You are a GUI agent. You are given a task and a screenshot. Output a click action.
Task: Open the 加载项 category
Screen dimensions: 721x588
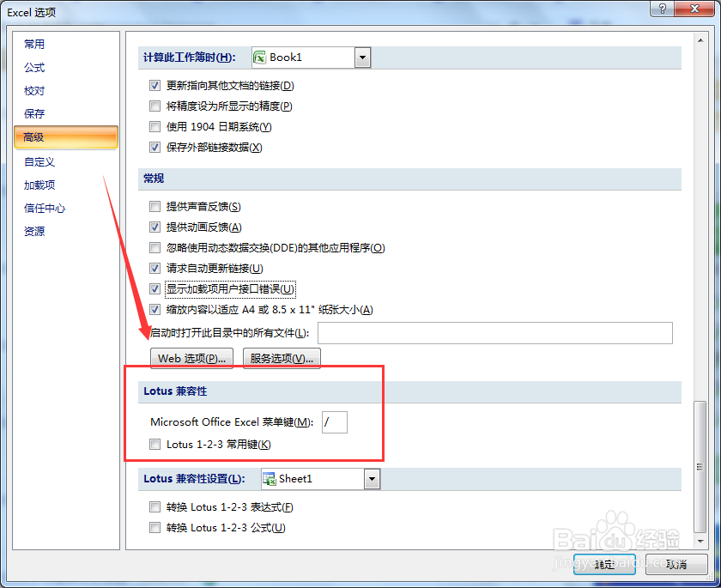(x=39, y=185)
